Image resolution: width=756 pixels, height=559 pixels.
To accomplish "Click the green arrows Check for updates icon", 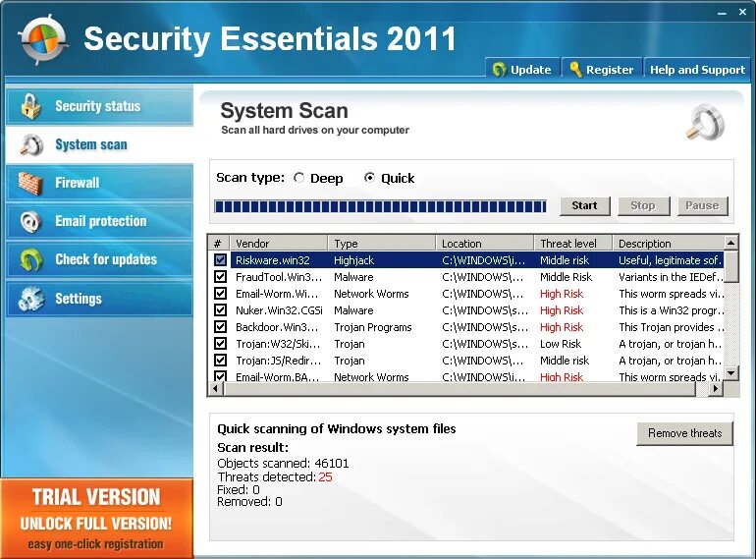I will click(30, 259).
